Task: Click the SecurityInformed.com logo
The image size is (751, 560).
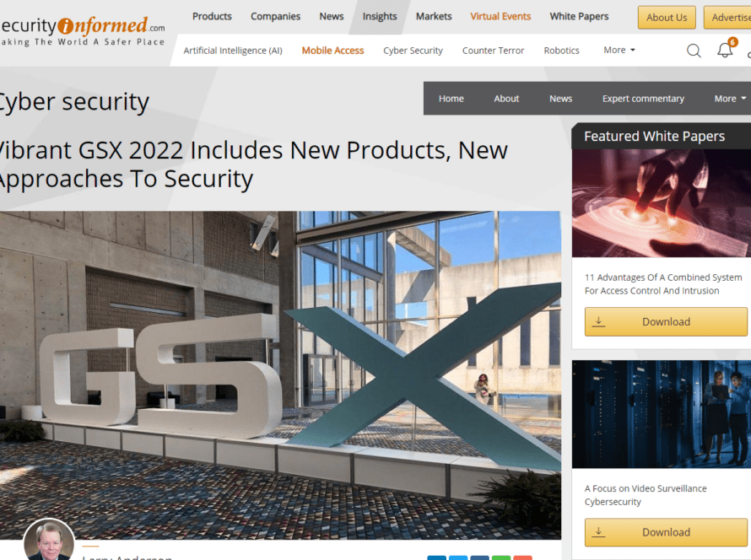Action: click(83, 31)
